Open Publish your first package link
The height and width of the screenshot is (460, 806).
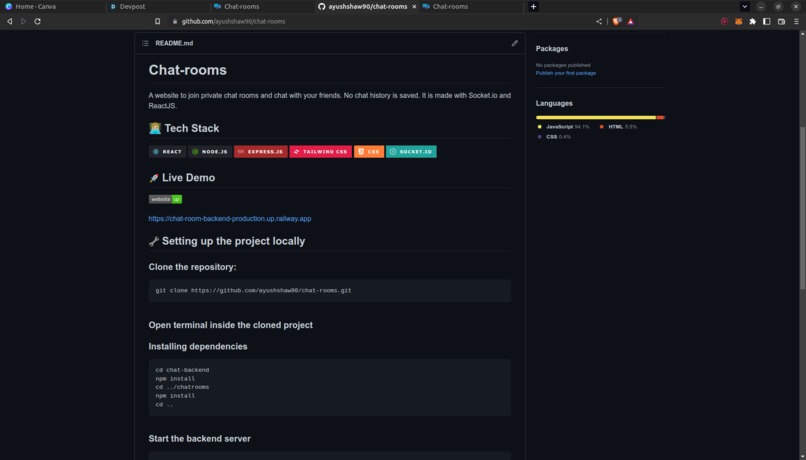[566, 73]
